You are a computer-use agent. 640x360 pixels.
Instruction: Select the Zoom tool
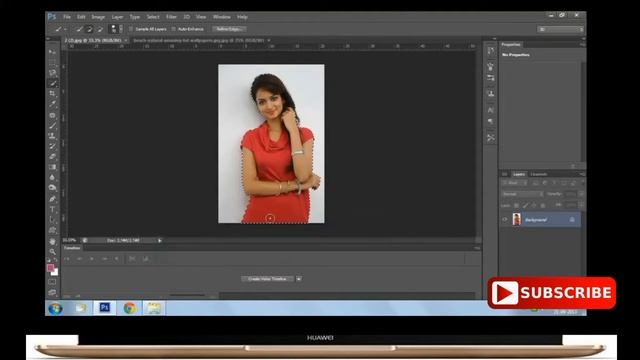point(52,251)
